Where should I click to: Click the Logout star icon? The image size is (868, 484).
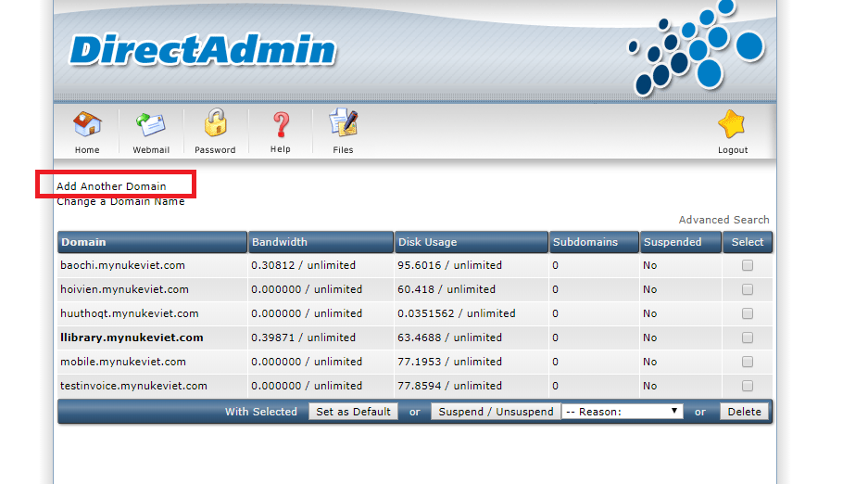tap(732, 124)
